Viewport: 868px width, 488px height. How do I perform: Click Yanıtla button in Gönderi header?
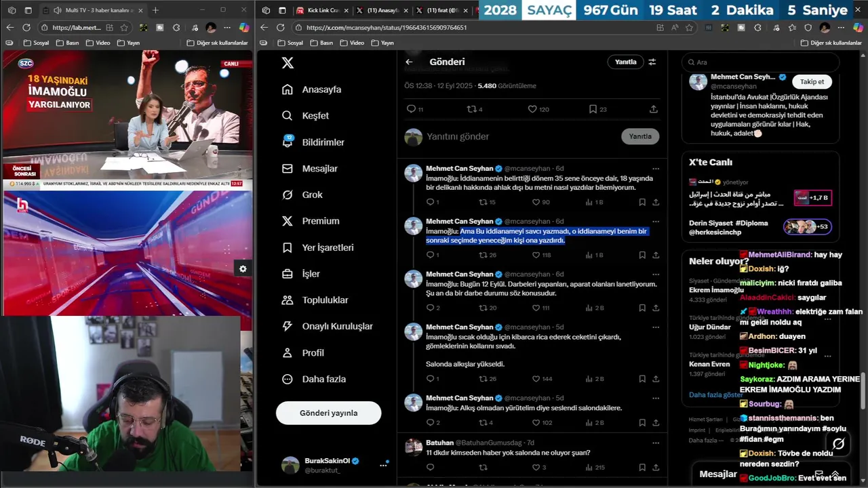pos(626,62)
